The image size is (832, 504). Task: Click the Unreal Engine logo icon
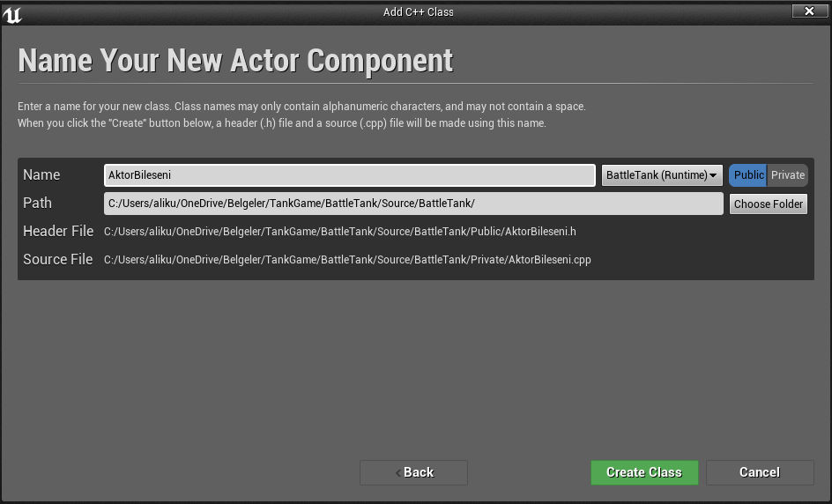pyautogui.click(x=12, y=14)
